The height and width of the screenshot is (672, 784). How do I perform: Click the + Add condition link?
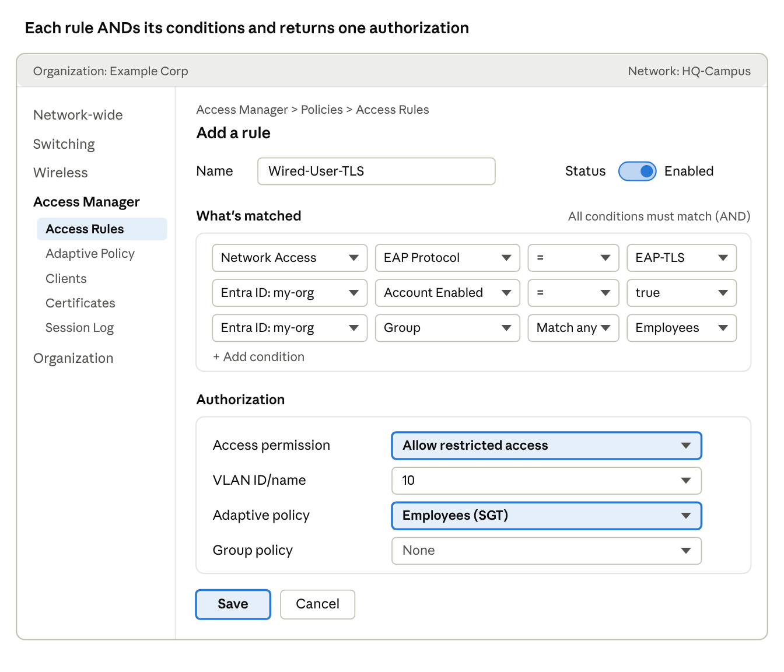pos(258,357)
